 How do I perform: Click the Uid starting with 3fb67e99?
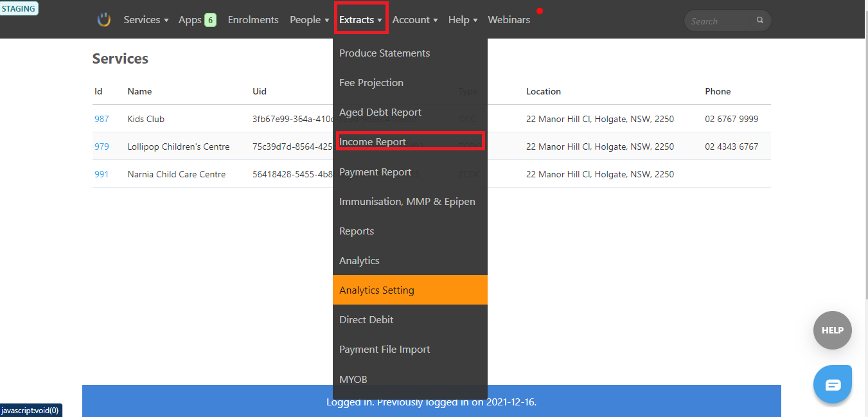pyautogui.click(x=292, y=119)
